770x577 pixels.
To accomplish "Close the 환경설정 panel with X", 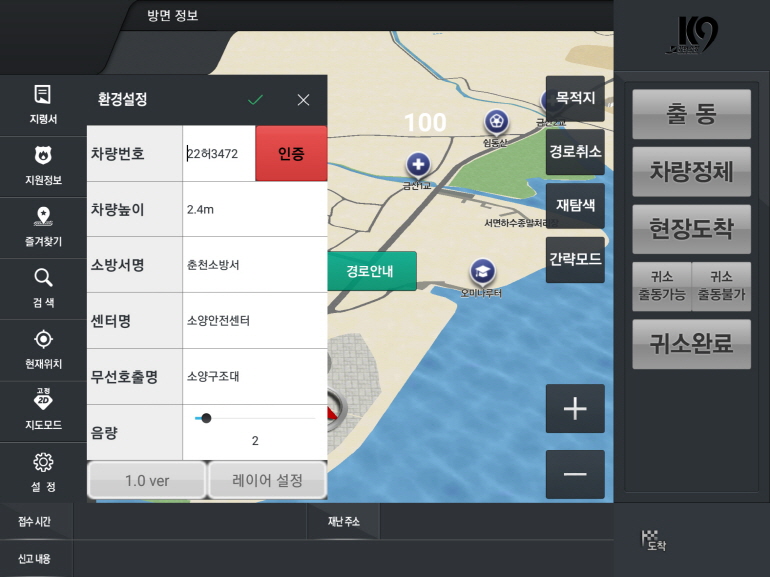I will [x=303, y=100].
